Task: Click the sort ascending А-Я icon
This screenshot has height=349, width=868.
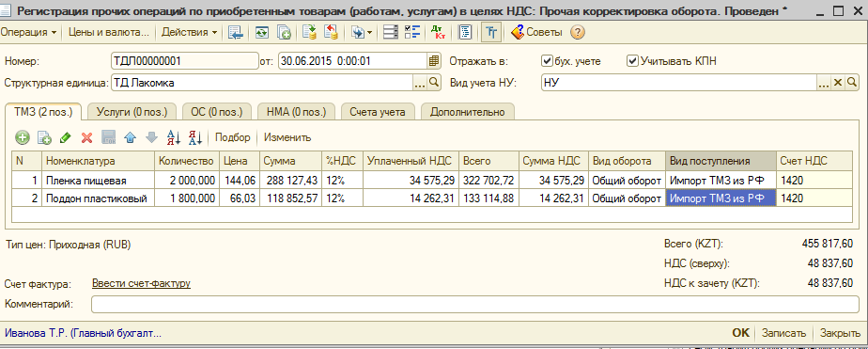Action: [174, 137]
